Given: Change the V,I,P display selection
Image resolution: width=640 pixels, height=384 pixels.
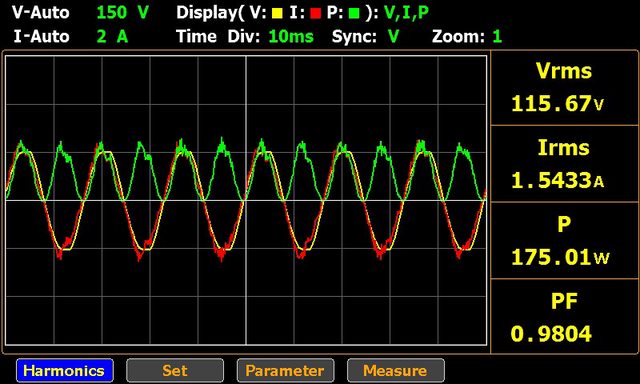Looking at the screenshot, I should (x=406, y=13).
